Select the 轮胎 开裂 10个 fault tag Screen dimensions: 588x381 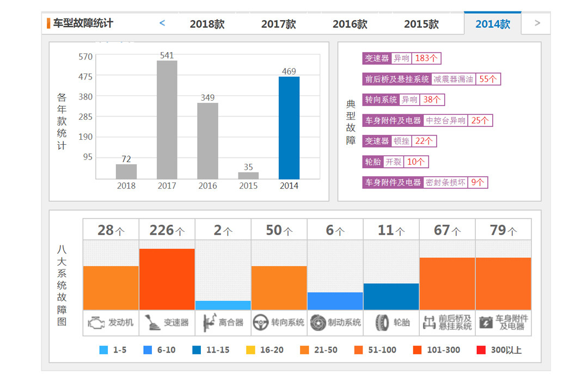pyautogui.click(x=396, y=162)
